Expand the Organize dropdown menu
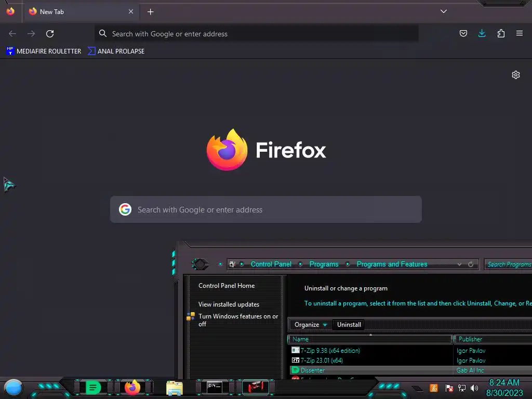The image size is (532, 399). pos(311,325)
